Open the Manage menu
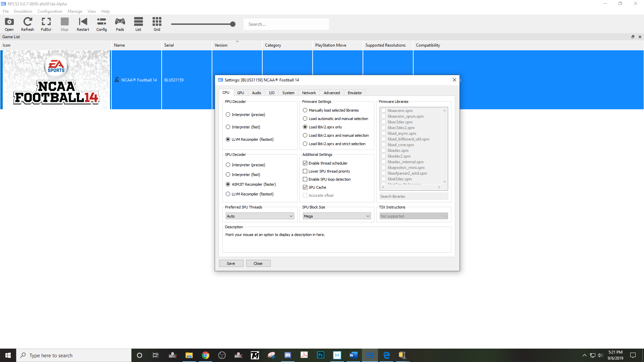The image size is (644, 362). pos(75,11)
